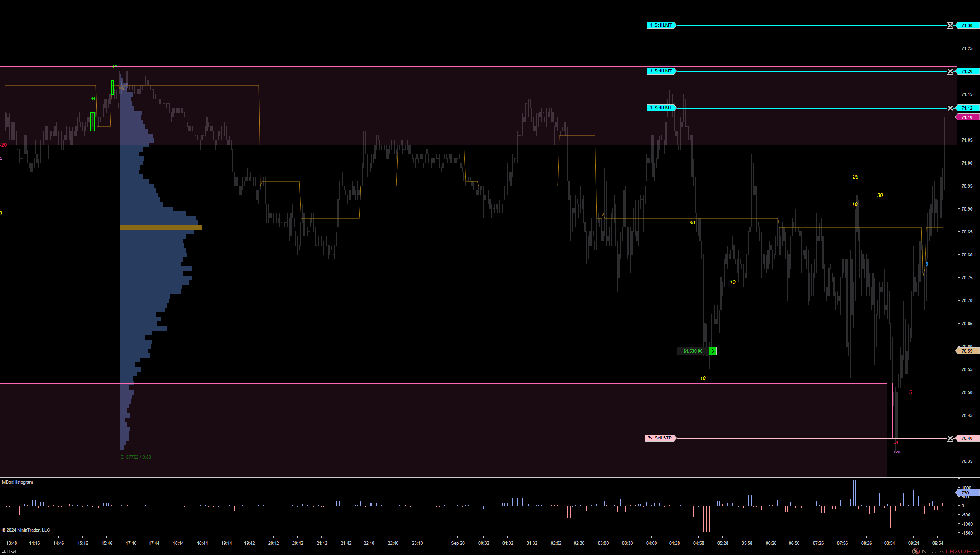The height and width of the screenshot is (555, 980).
Task: Cancel the Sell LMT order at 71.12
Action: click(x=950, y=108)
